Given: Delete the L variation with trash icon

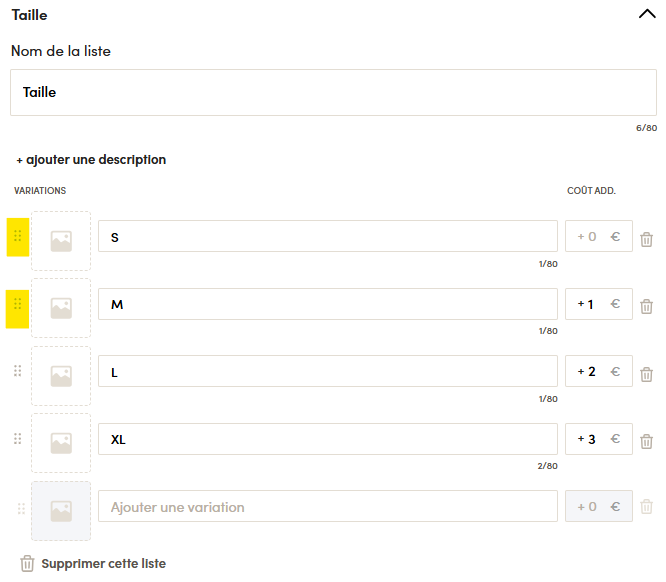Looking at the screenshot, I should [x=646, y=374].
